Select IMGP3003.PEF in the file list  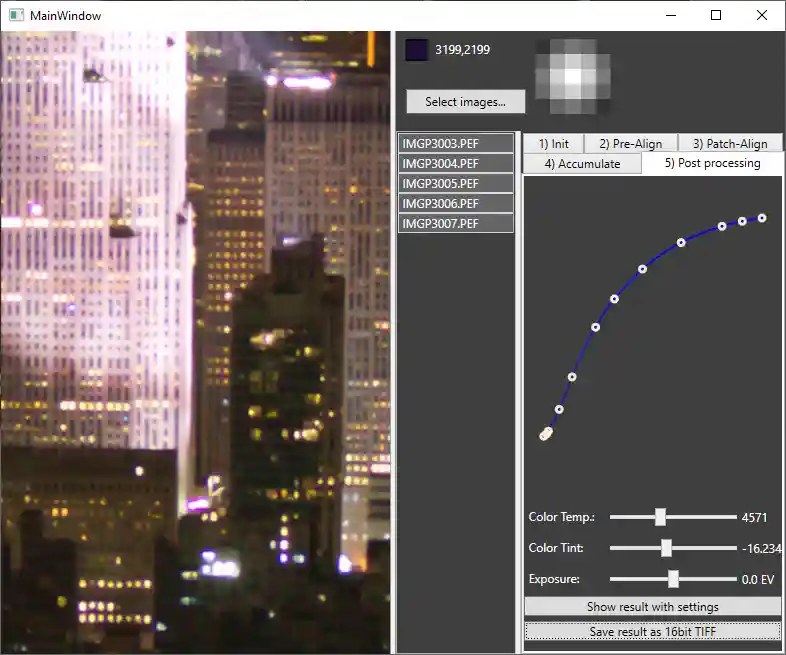[x=456, y=143]
